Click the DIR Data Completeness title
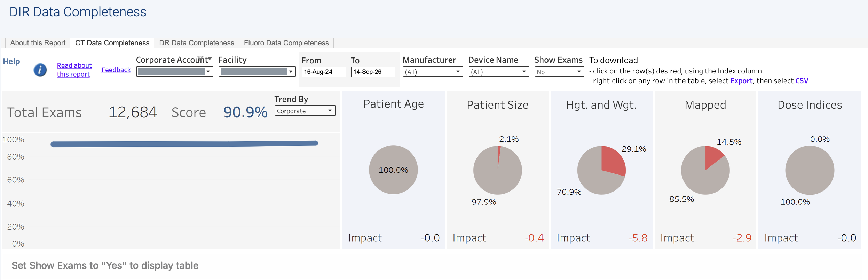The height and width of the screenshot is (280, 868). 78,12
